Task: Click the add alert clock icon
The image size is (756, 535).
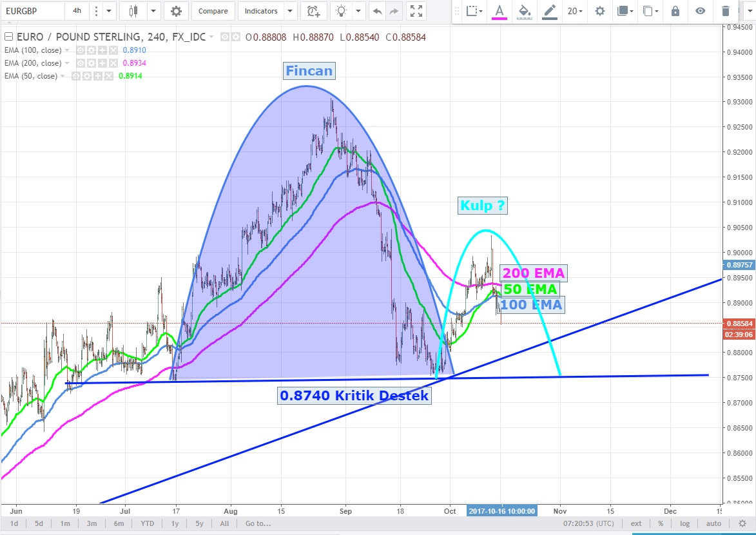Action: (x=313, y=11)
